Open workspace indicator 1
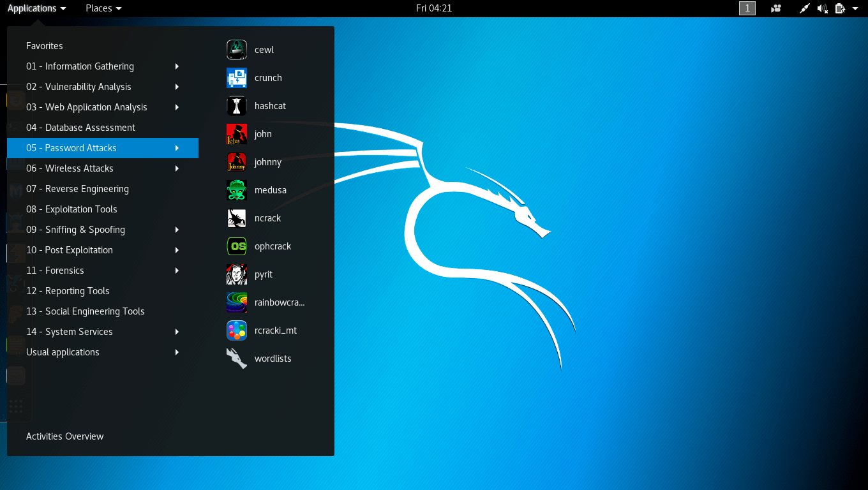The image size is (868, 490). click(747, 8)
